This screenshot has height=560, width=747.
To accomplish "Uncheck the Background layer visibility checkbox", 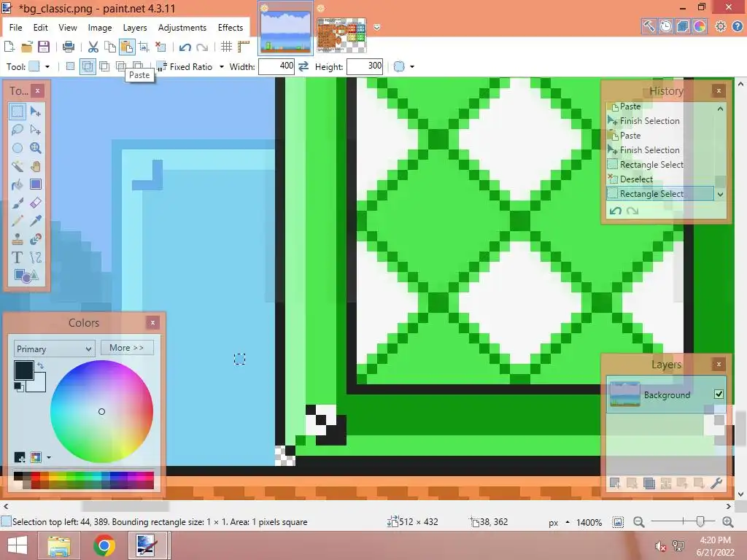I will click(719, 394).
